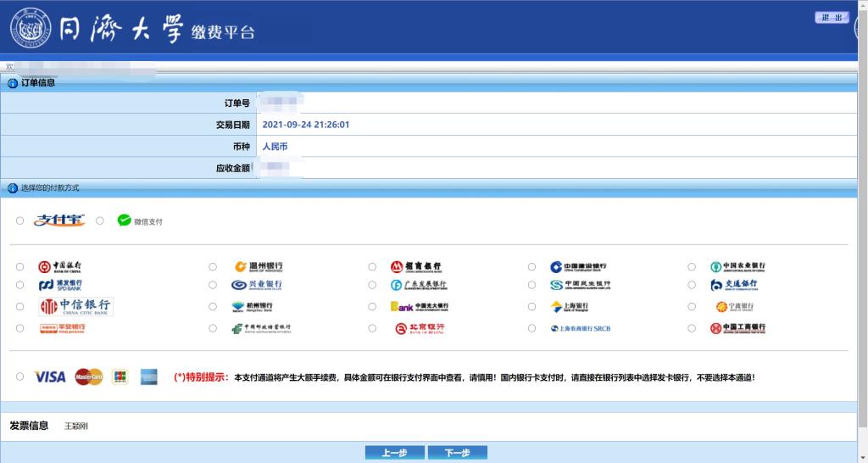Click the 选择您的付款方式 section header

49,187
